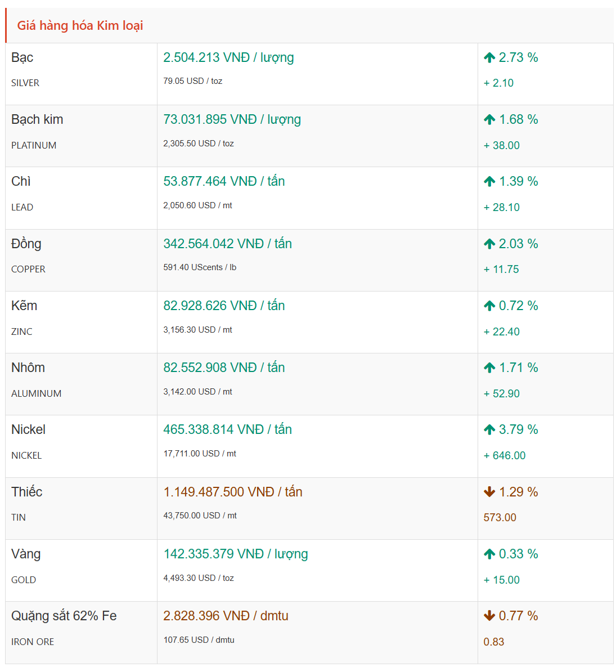This screenshot has width=616, height=672.
Task: Click the up arrow next to Lead 1.39 %
Action: pyautogui.click(x=489, y=181)
